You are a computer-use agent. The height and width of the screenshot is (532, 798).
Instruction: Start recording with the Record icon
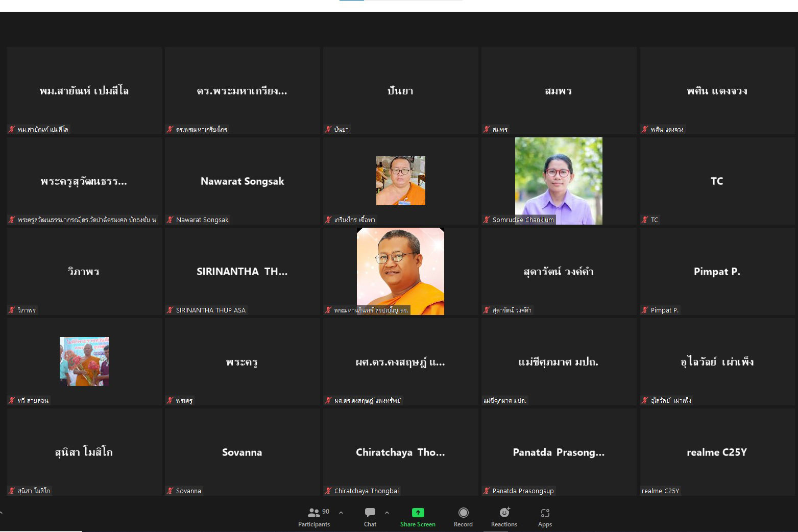(x=463, y=513)
